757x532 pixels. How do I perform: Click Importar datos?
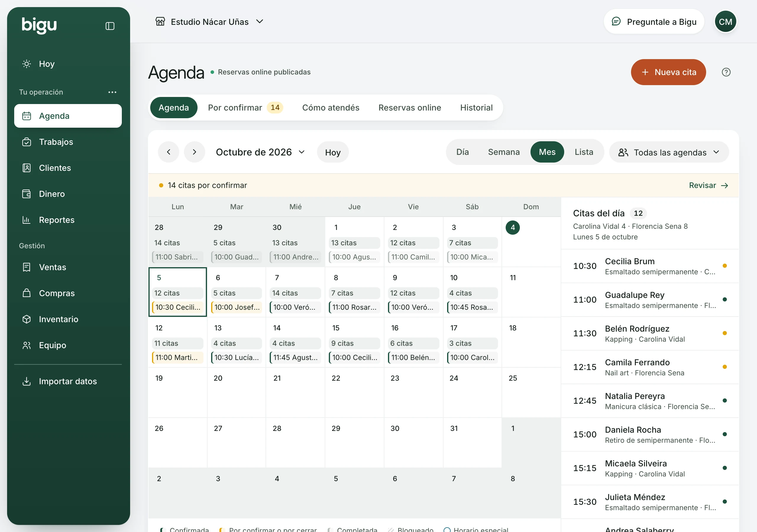68,381
